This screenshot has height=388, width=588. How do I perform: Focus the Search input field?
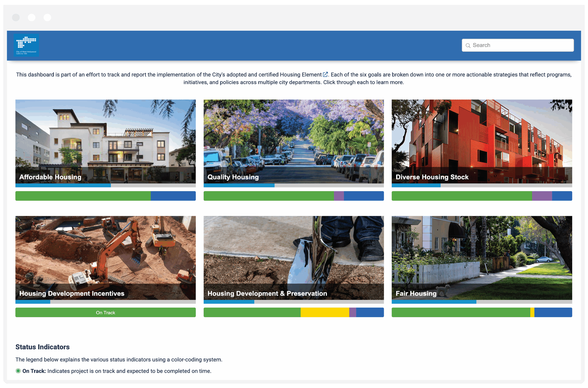(x=518, y=45)
